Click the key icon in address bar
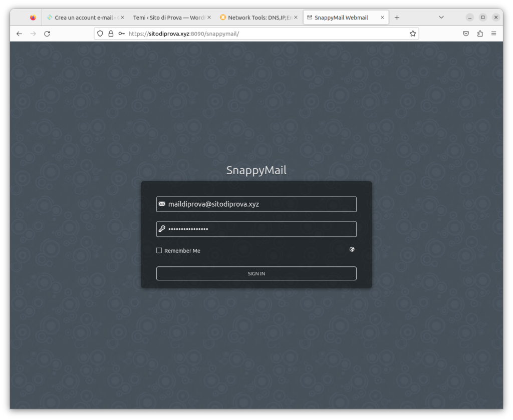This screenshot has height=420, width=513. tap(122, 34)
